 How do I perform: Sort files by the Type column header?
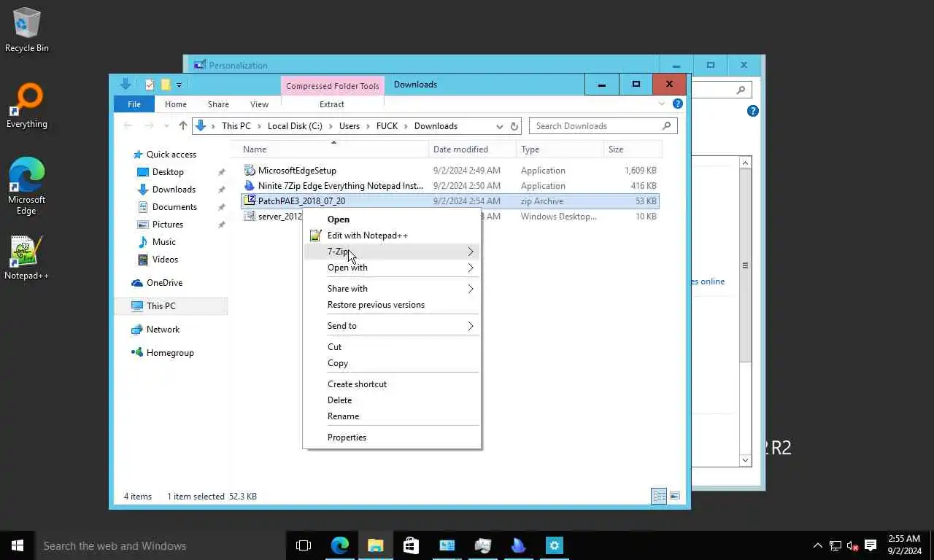[560, 149]
